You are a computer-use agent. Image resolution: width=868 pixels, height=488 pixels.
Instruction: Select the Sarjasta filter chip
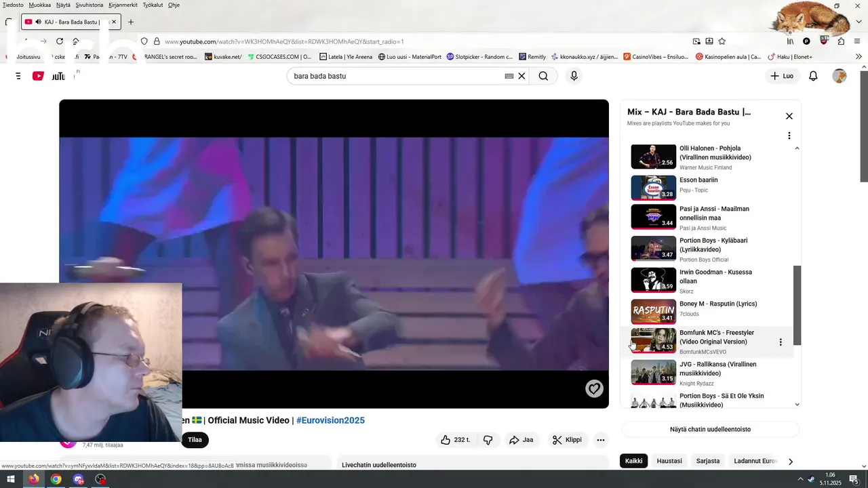[x=708, y=461]
